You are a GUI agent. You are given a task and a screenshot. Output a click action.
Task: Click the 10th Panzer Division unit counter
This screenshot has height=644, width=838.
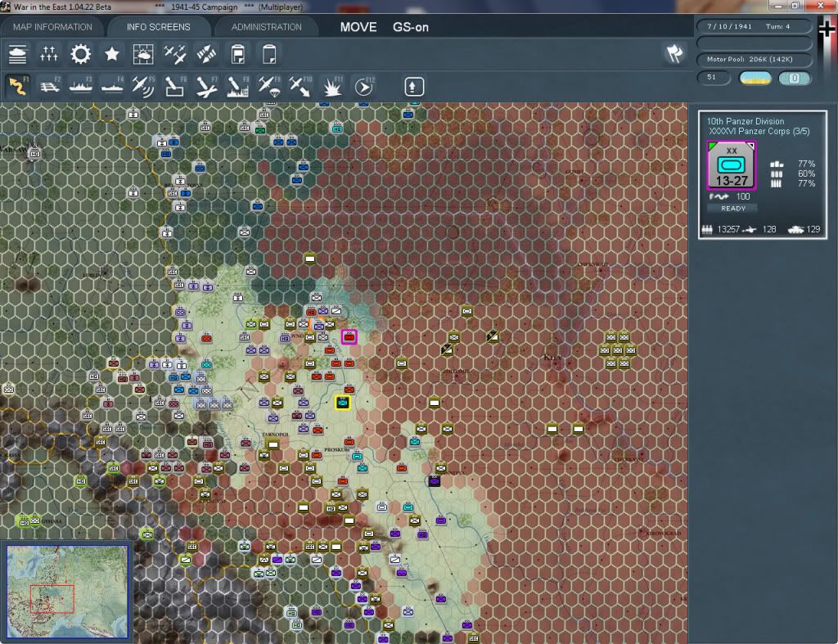[x=732, y=165]
